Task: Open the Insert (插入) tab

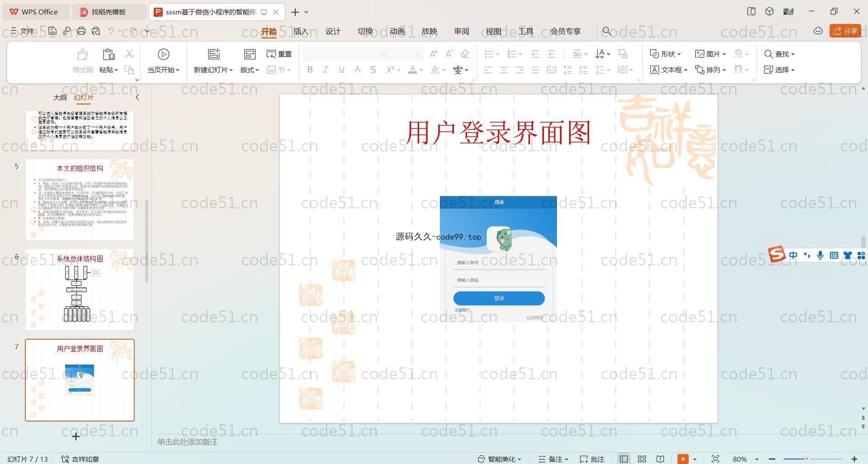Action: 301,31
